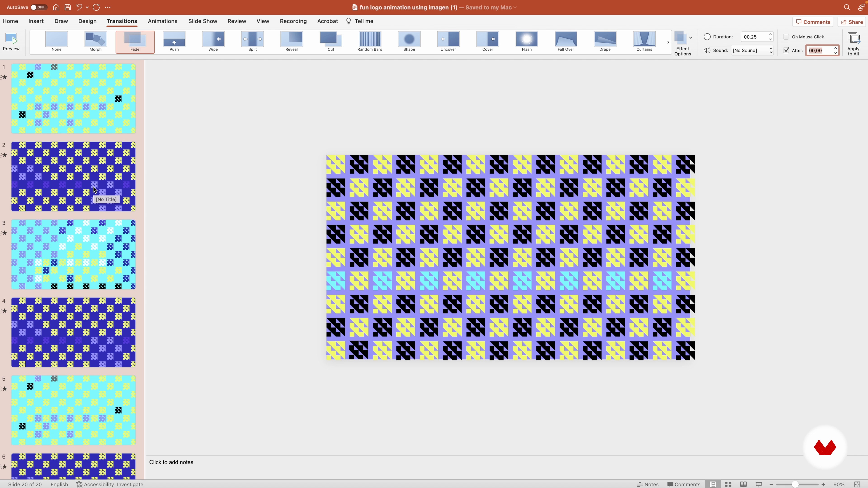The height and width of the screenshot is (488, 868).
Task: Apply the Split transition
Action: click(x=252, y=42)
